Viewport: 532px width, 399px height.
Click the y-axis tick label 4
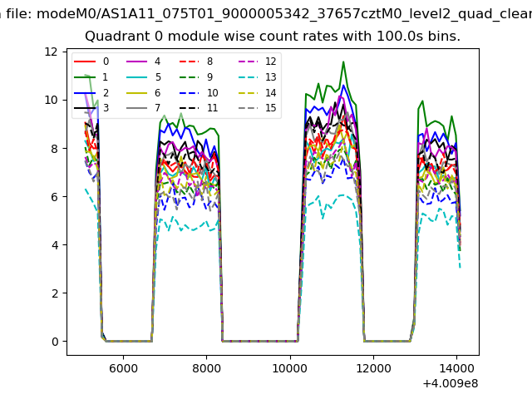pos(55,245)
